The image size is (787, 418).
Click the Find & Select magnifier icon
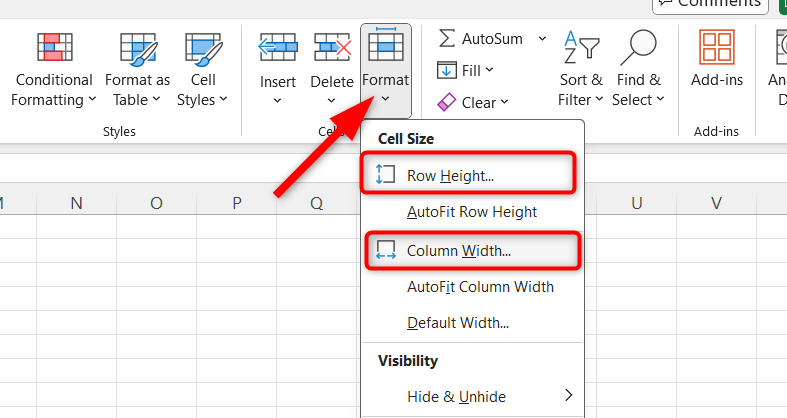click(x=638, y=47)
